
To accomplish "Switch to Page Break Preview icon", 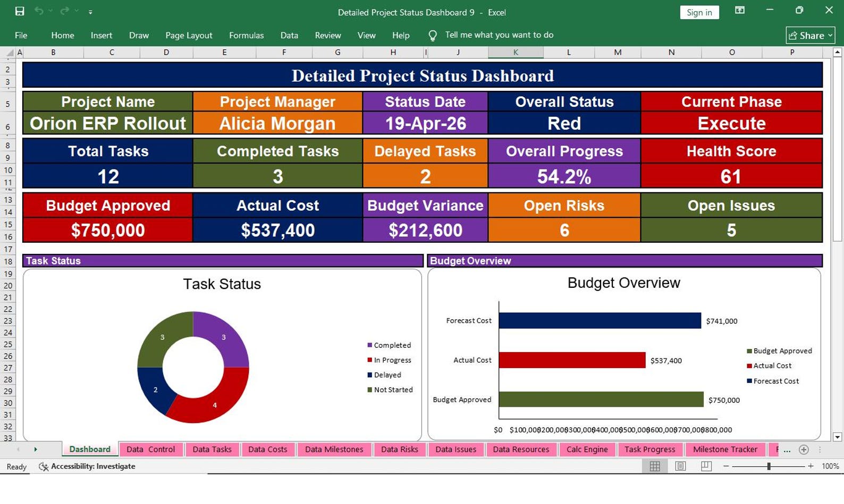I will tap(706, 466).
